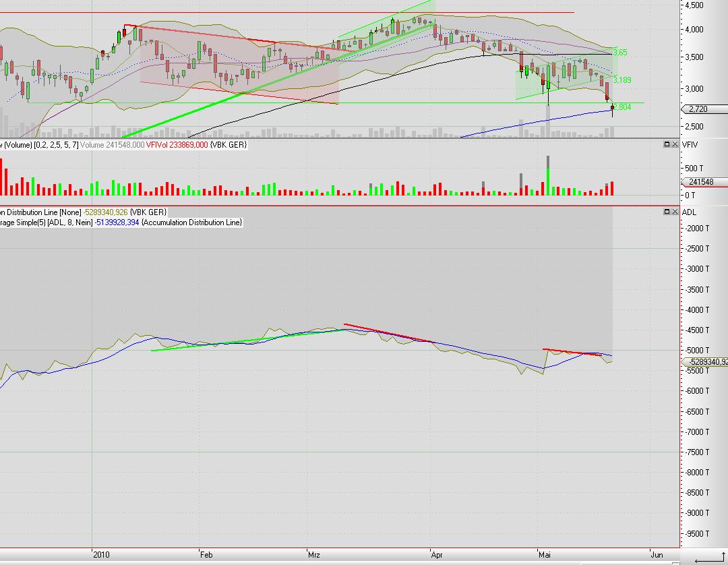Close the ADL indicator panel
Image resolution: width=728 pixels, height=565 pixels.
pos(675,212)
